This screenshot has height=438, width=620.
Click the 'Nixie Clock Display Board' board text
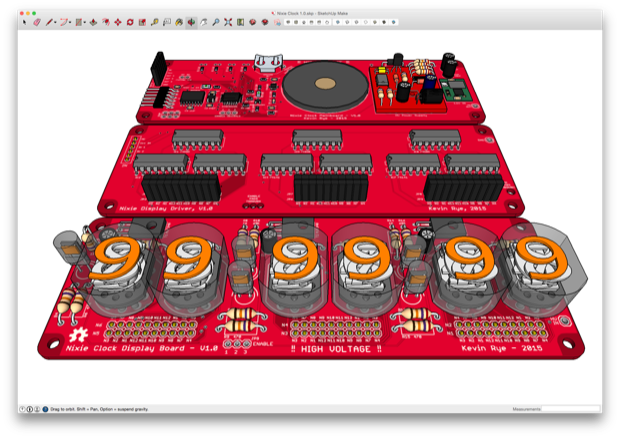coord(142,348)
